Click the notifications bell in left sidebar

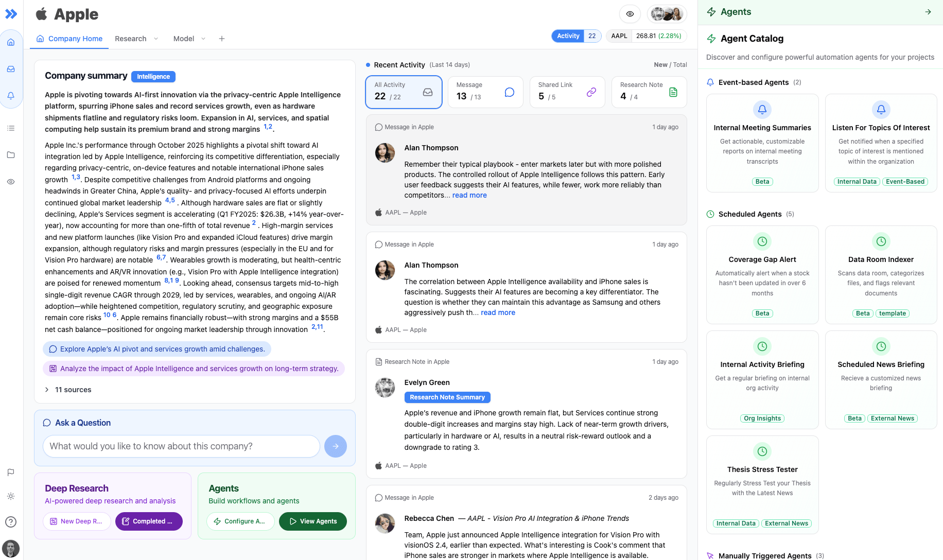[x=11, y=96]
